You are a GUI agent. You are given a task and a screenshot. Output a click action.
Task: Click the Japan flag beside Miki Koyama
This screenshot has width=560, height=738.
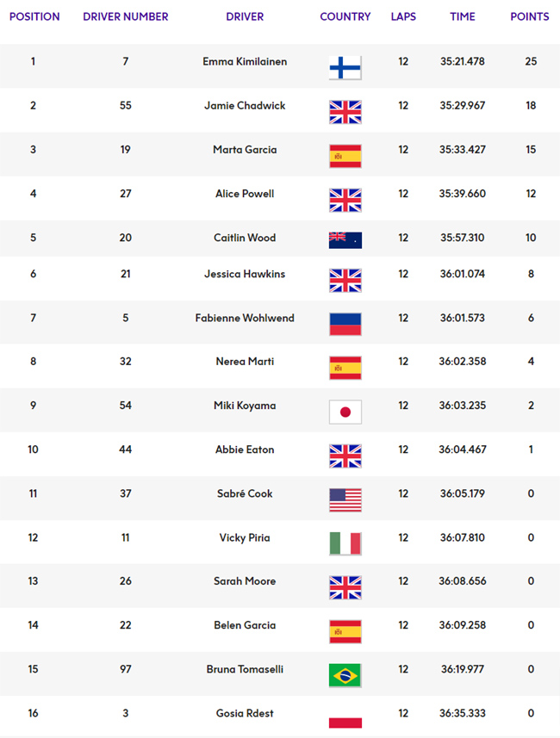point(345,412)
